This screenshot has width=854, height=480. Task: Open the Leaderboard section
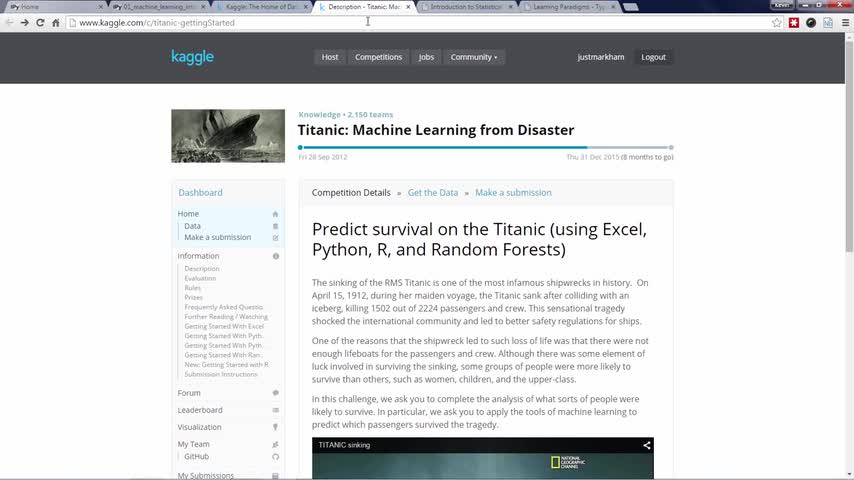[200, 410]
